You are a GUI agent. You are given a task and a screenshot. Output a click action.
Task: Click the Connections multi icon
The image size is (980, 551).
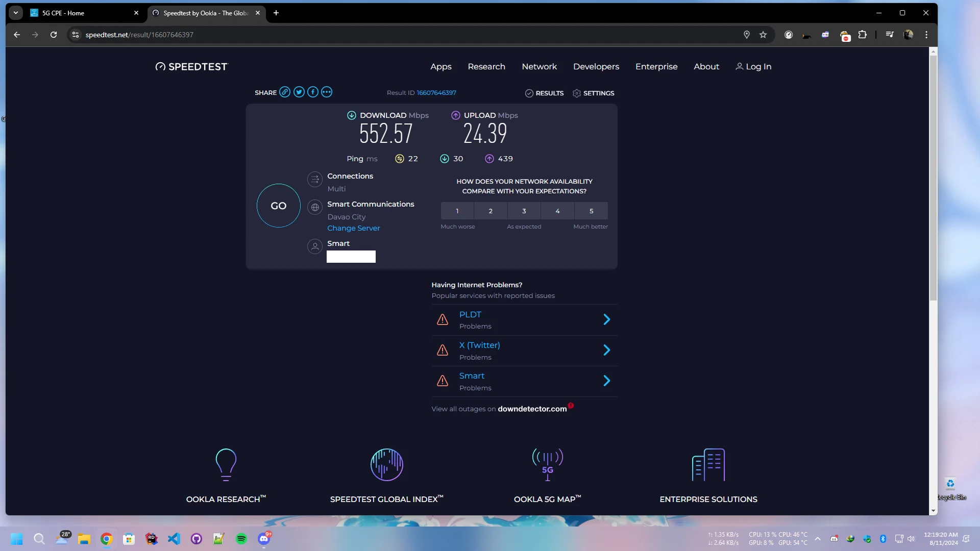tap(315, 179)
